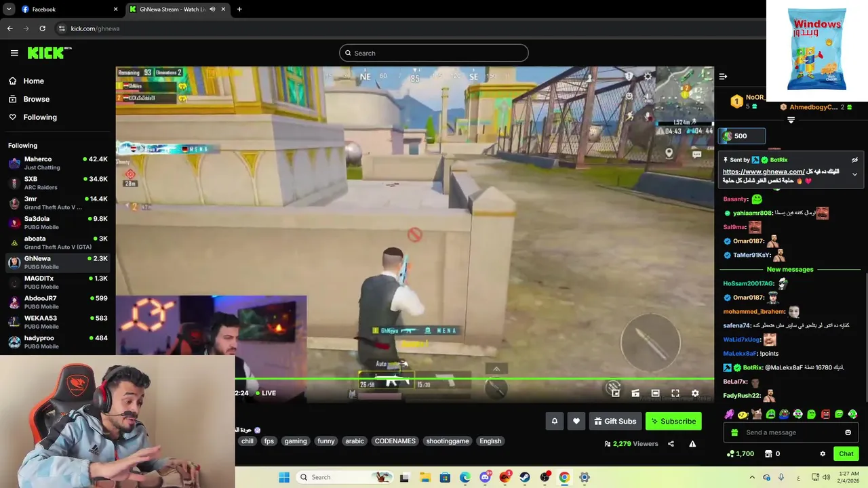Click the Gift Subs button
This screenshot has height=488, width=868.
click(615, 421)
